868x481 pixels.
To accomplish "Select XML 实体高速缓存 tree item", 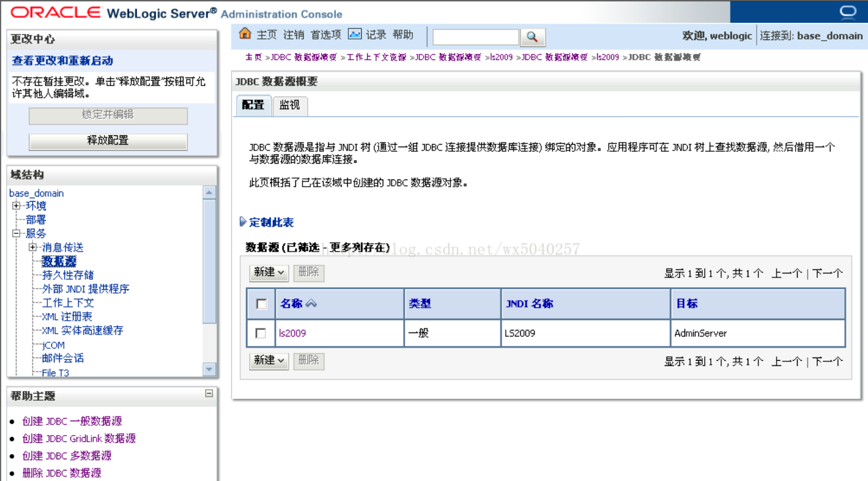I will click(x=83, y=331).
